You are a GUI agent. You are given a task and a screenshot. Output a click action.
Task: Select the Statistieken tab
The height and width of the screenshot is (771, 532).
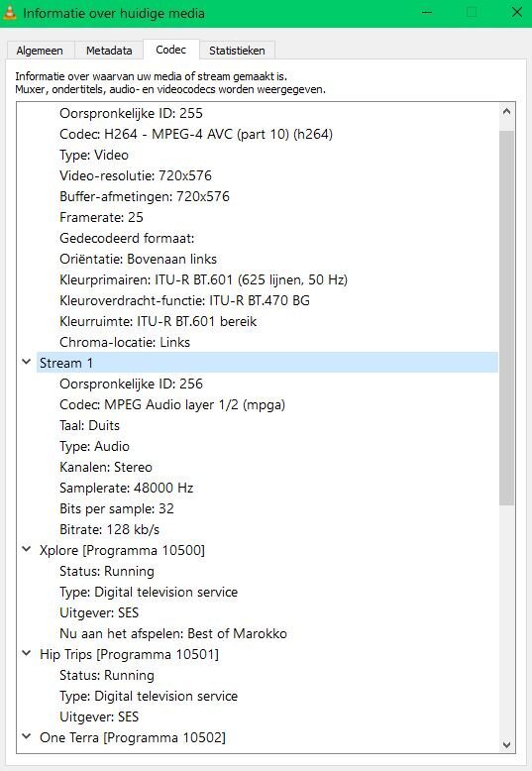[237, 51]
